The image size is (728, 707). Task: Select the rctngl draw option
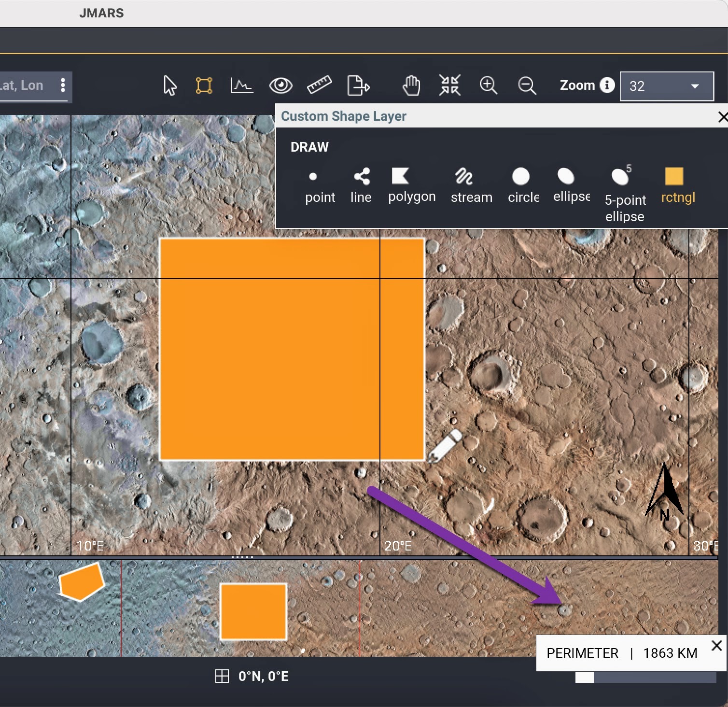[x=677, y=185]
